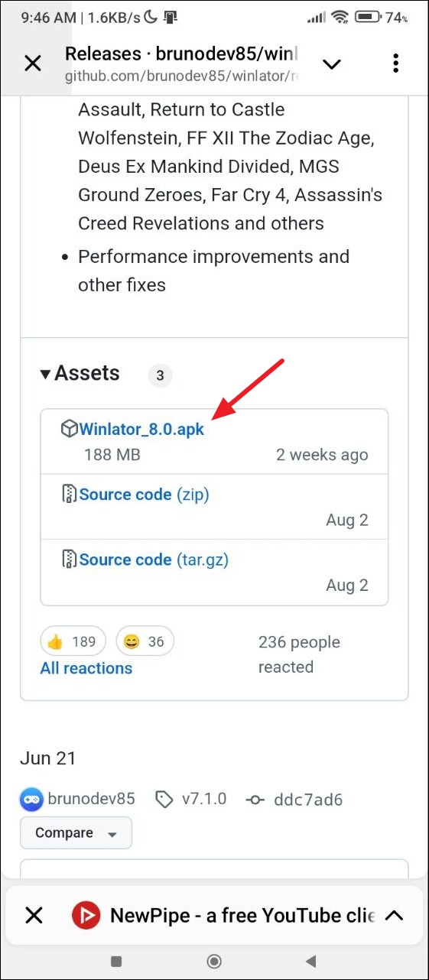The image size is (429, 980).
Task: Expand the page title chevron dropdown
Action: tap(332, 64)
